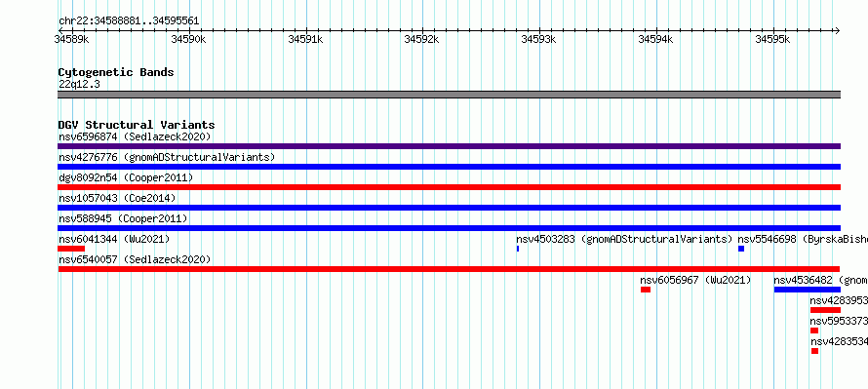Click the gray 22q12.3 cytogenetic band
Screen dimensions: 868x389
449,95
